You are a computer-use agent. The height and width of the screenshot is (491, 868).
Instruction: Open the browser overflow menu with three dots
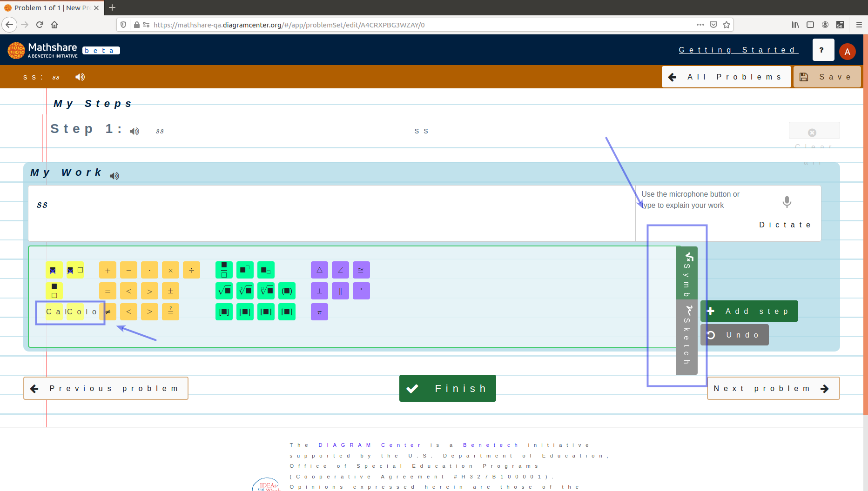tap(700, 25)
